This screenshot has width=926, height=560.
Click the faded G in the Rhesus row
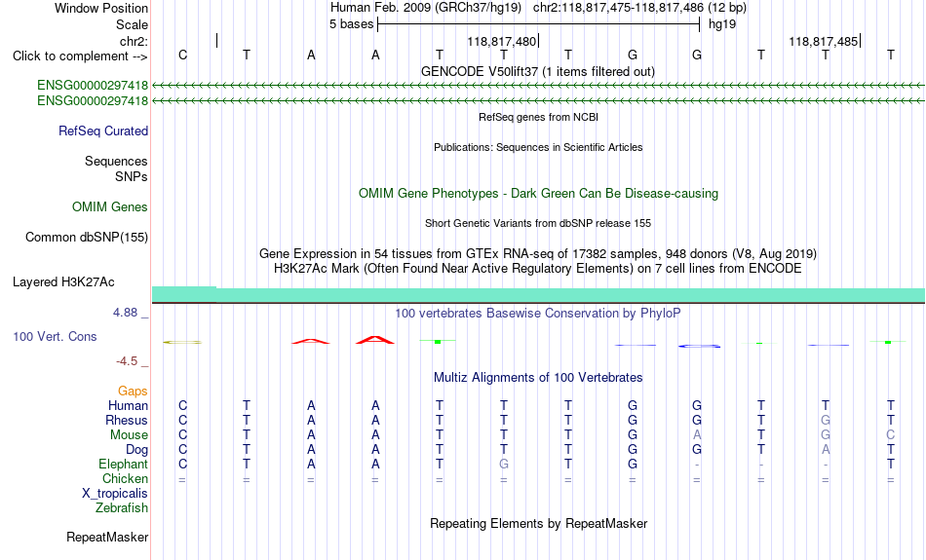point(826,420)
